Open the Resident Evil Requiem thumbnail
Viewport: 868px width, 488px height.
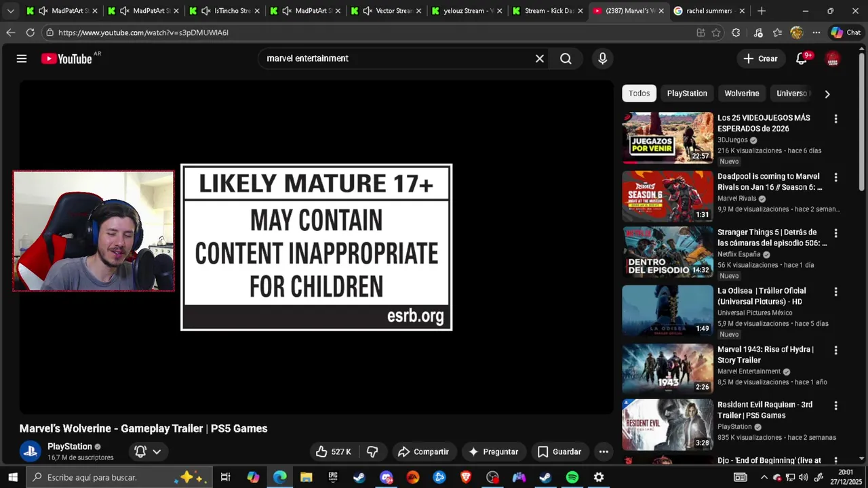668,424
